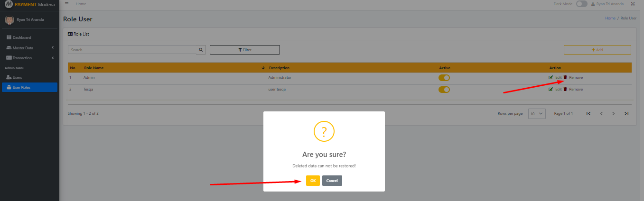Click the hamburger menu icon in top bar

67,4
